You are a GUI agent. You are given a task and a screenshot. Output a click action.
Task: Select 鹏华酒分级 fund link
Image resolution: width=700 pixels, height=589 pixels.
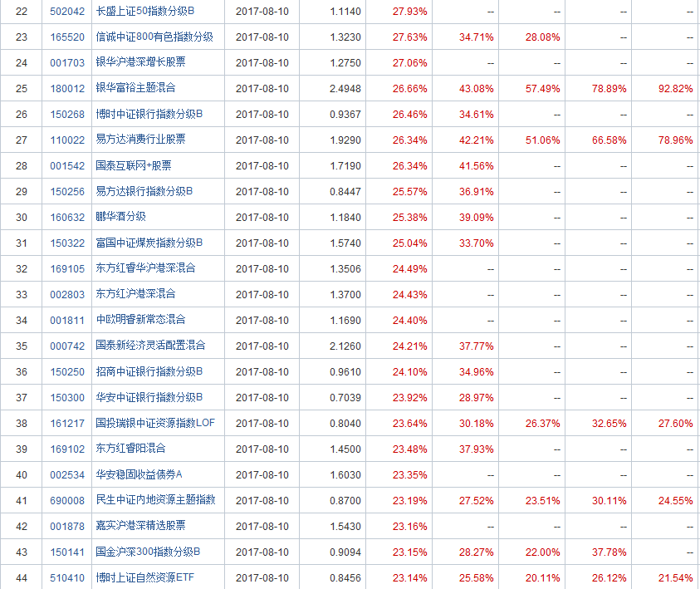(121, 217)
